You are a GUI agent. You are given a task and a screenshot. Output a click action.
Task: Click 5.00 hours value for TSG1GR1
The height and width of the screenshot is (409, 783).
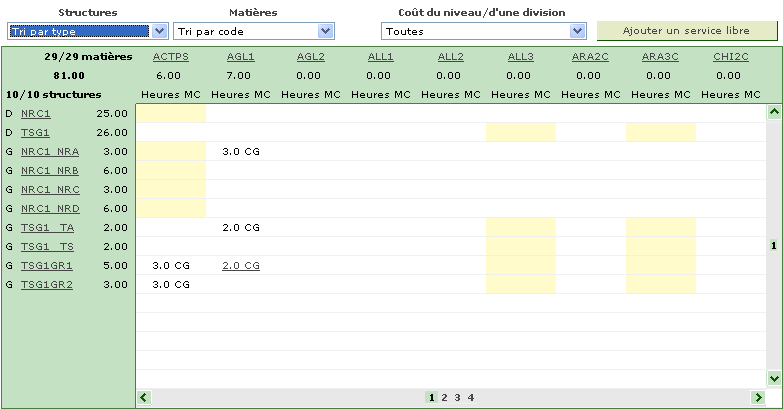115,265
